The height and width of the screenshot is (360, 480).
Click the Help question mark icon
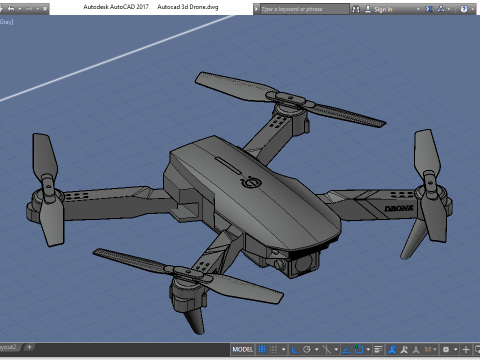tap(464, 9)
